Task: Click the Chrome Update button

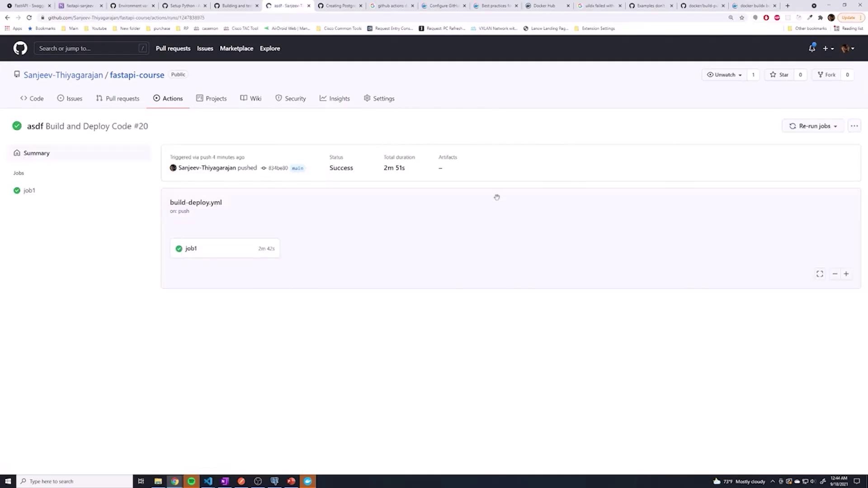Action: pos(851,18)
